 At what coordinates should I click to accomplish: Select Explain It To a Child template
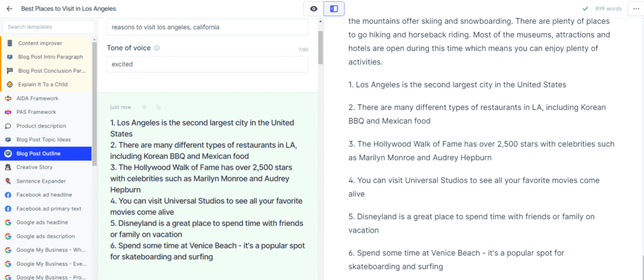pyautogui.click(x=46, y=85)
